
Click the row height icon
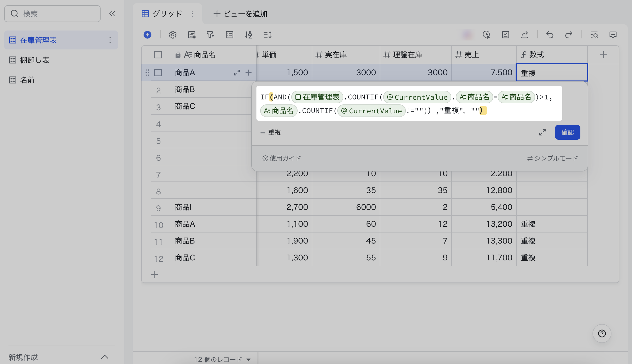point(267,35)
